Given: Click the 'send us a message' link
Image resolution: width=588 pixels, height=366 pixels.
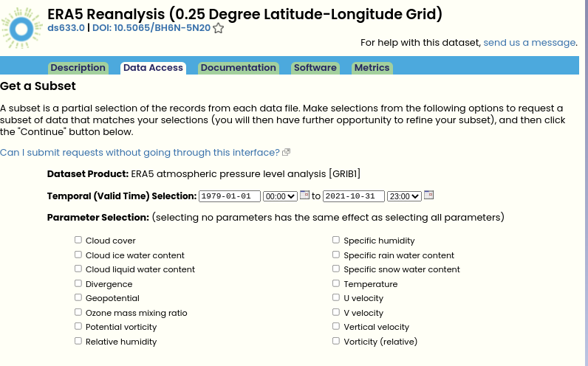Looking at the screenshot, I should pos(529,43).
